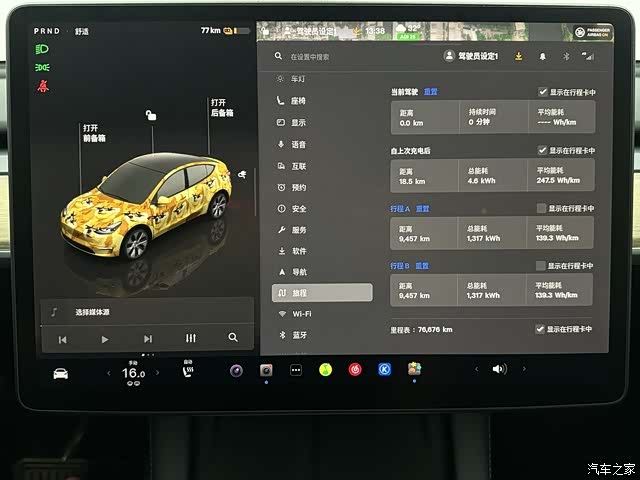
Task: Tap the unlock padlock icon above the car
Action: coord(151,115)
